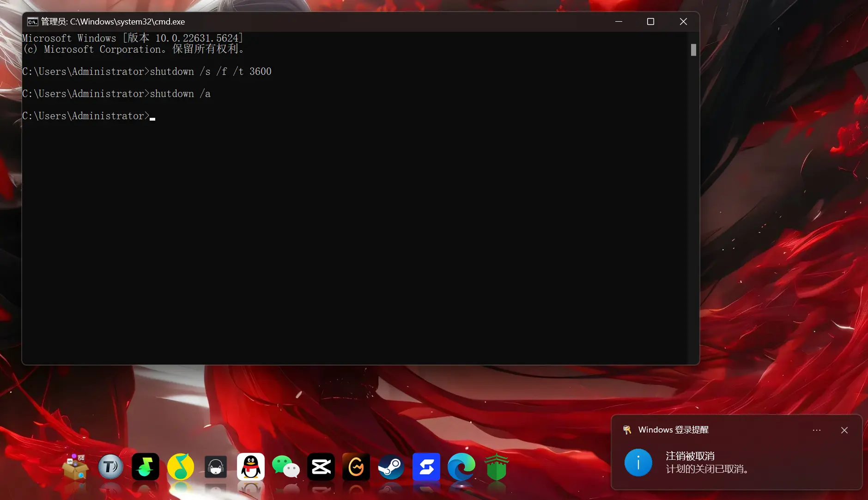The width and height of the screenshot is (868, 500).
Task: Open the orange G app in the dock
Action: coord(356,467)
